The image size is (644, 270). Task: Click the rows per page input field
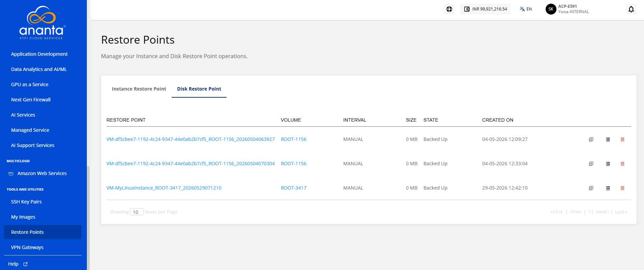click(137, 212)
